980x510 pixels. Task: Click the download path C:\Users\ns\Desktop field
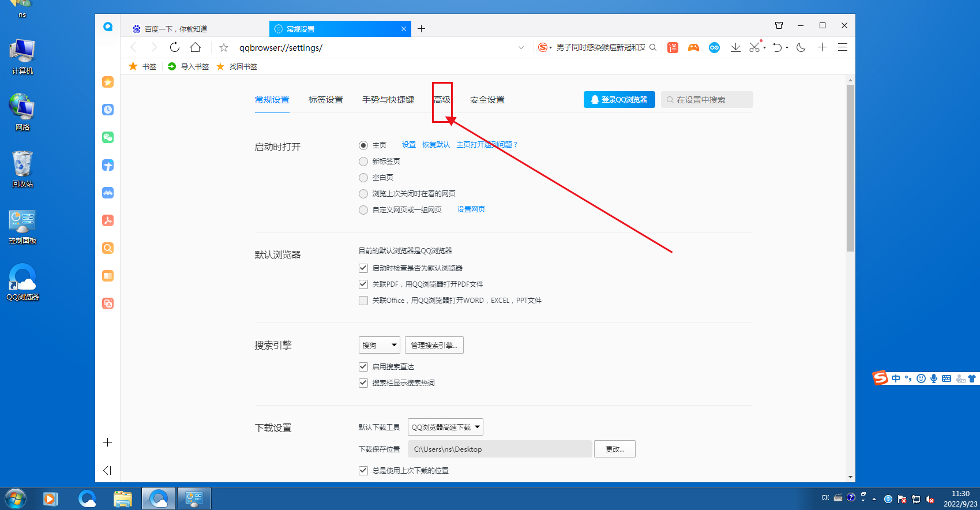(x=500, y=449)
